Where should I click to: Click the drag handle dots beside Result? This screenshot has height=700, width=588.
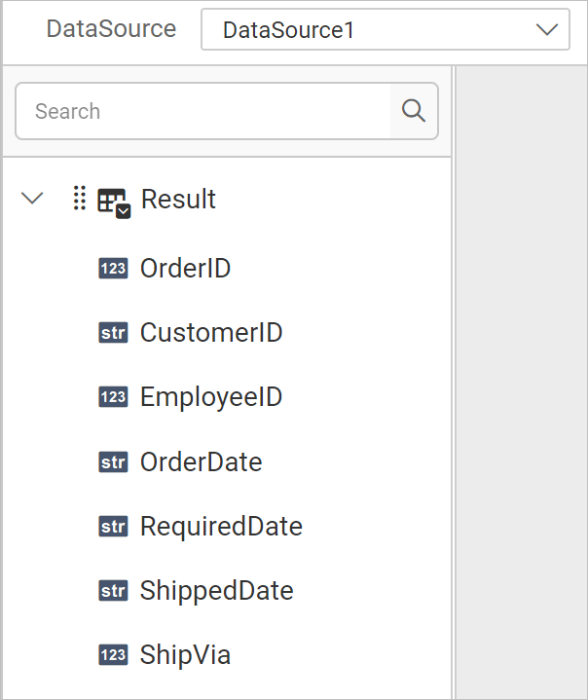(80, 198)
